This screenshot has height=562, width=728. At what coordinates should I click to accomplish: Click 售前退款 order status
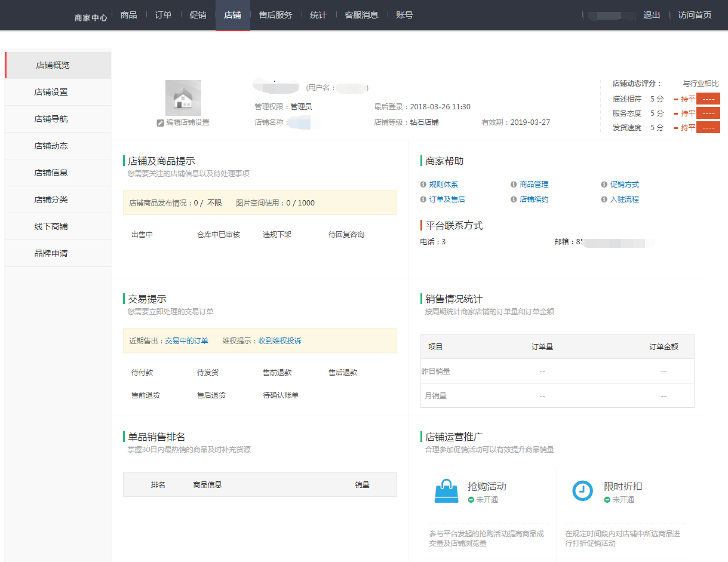(277, 373)
